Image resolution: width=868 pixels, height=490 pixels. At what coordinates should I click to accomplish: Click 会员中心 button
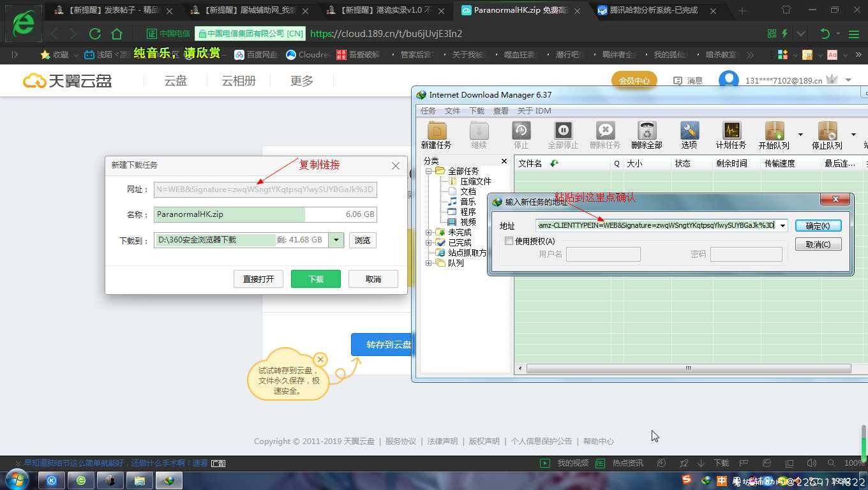pyautogui.click(x=634, y=80)
